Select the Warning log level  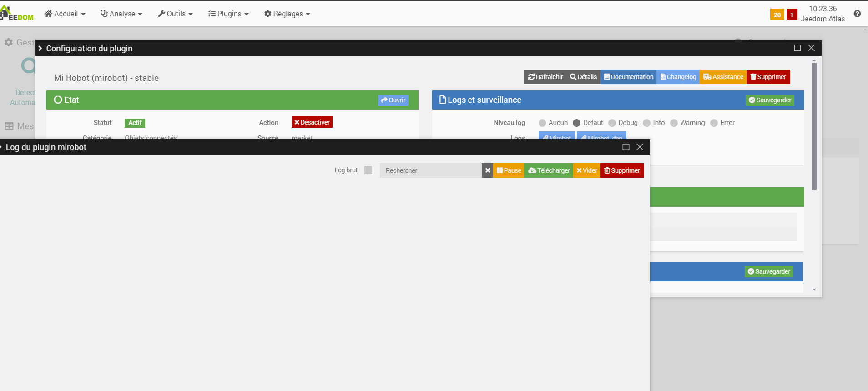674,123
